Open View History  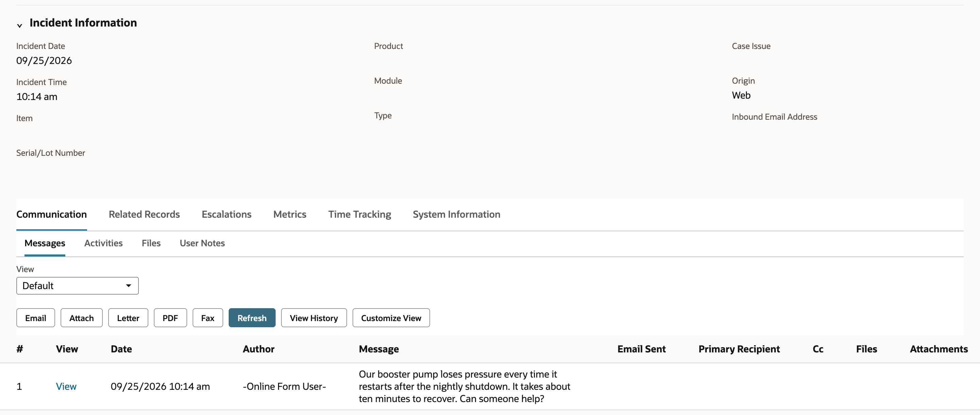point(314,318)
